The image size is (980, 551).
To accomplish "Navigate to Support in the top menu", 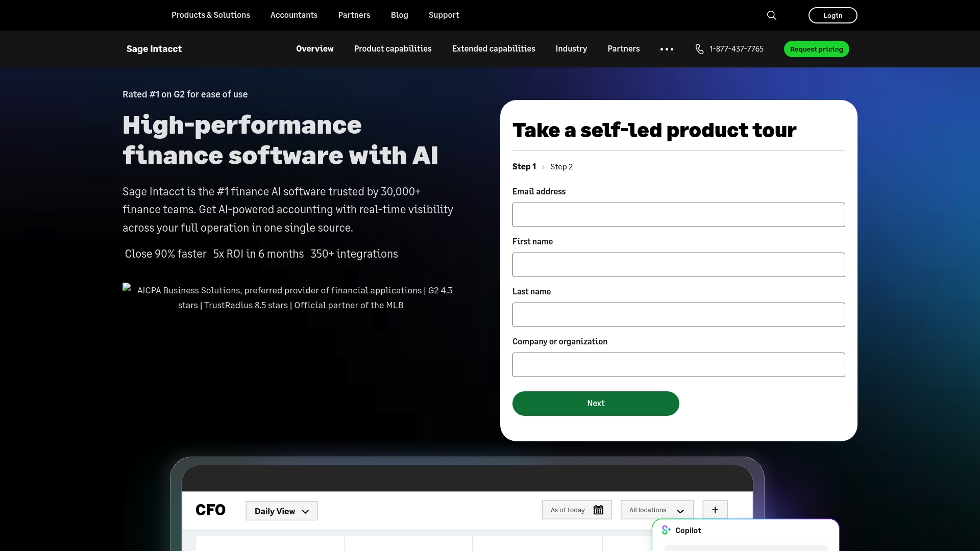I will coord(444,15).
